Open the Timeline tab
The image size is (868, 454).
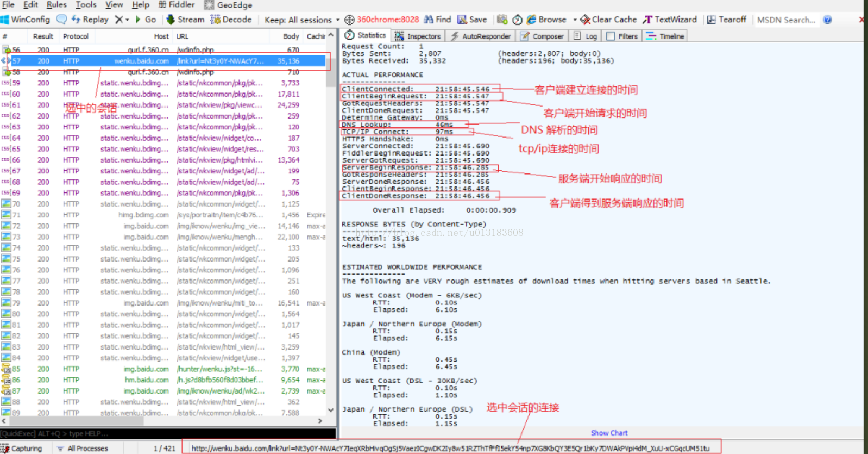coord(665,36)
